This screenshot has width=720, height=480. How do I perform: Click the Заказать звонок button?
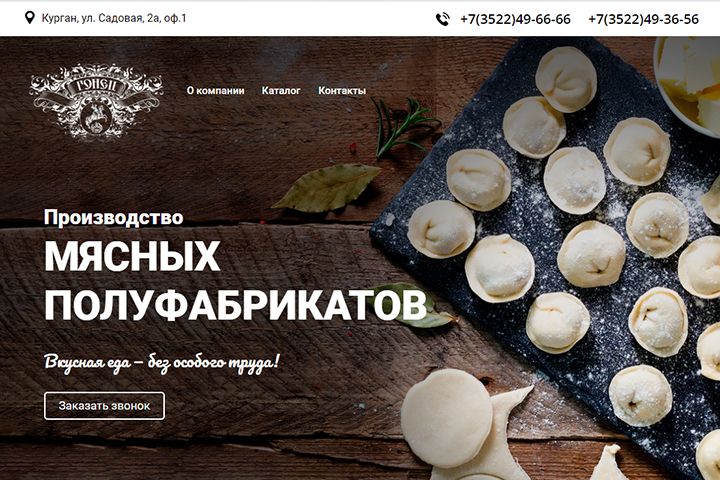click(104, 406)
